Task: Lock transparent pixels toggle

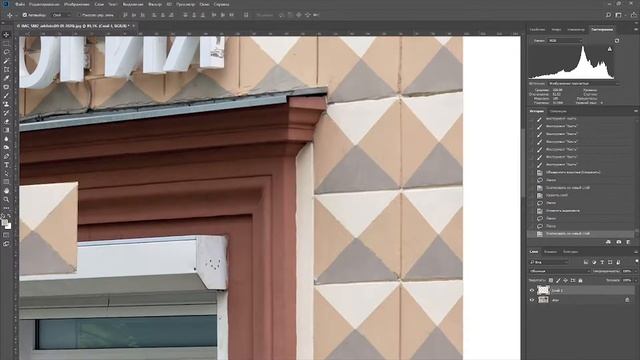Action: pyautogui.click(x=551, y=280)
